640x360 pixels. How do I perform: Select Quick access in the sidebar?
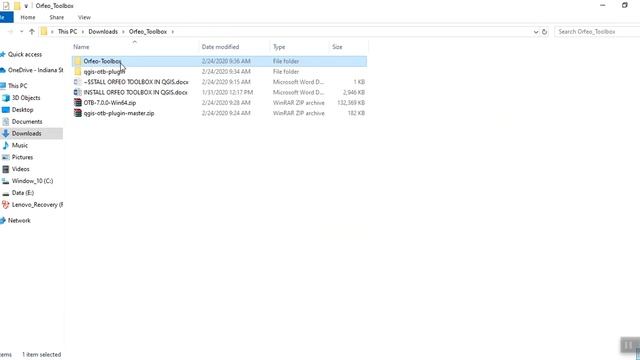pos(25,54)
